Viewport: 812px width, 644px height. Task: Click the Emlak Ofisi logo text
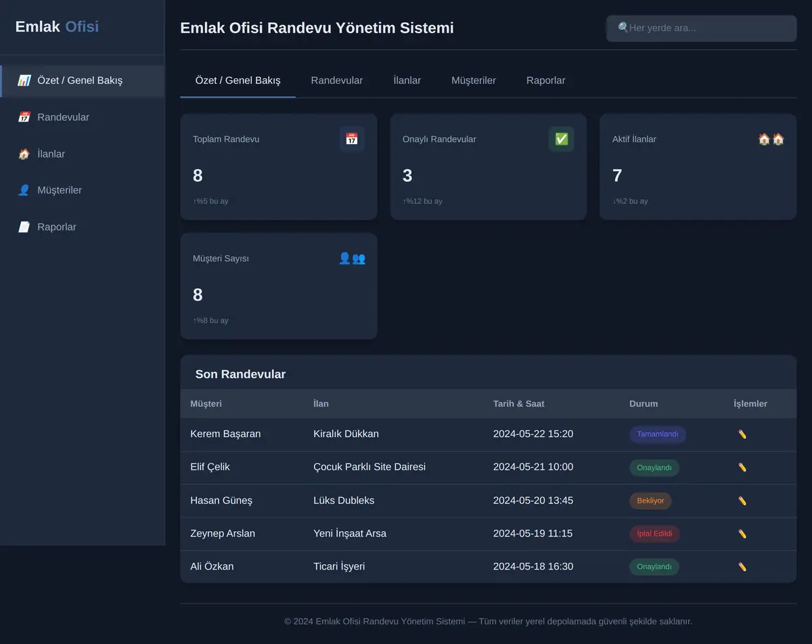[x=57, y=27]
